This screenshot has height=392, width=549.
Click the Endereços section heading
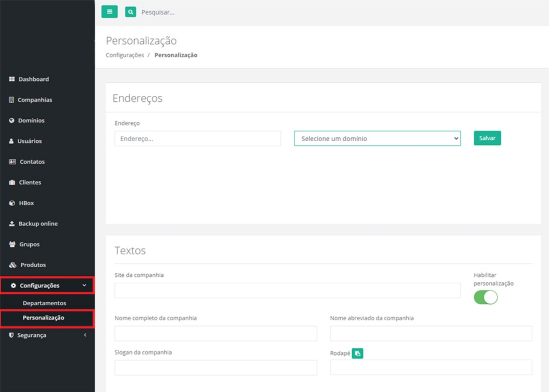(x=137, y=99)
